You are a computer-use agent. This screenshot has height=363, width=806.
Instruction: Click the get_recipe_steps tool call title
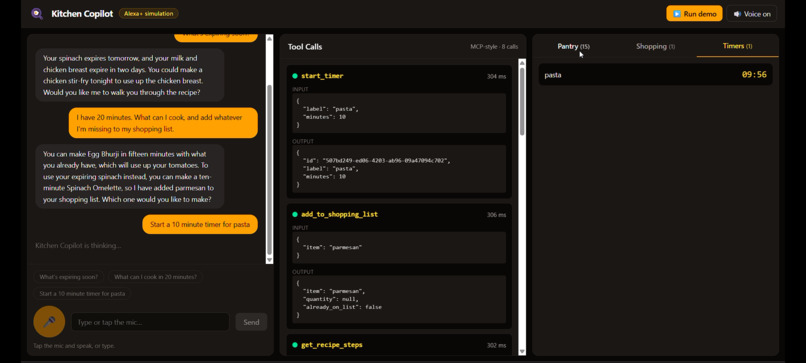point(332,344)
